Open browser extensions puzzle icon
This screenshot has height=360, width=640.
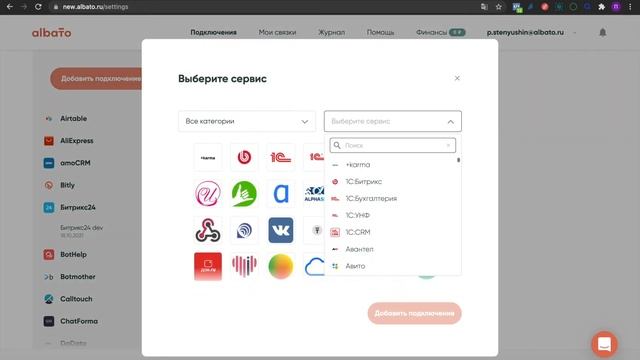[601, 7]
